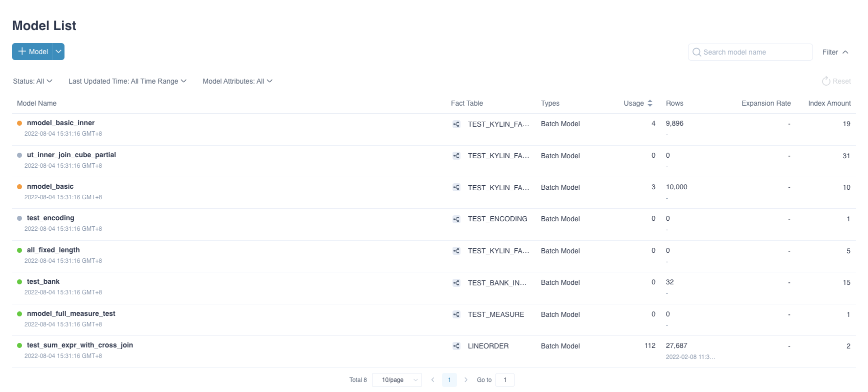868x392 pixels.
Task: Expand the Last Updated Time filter
Action: pyautogui.click(x=127, y=81)
